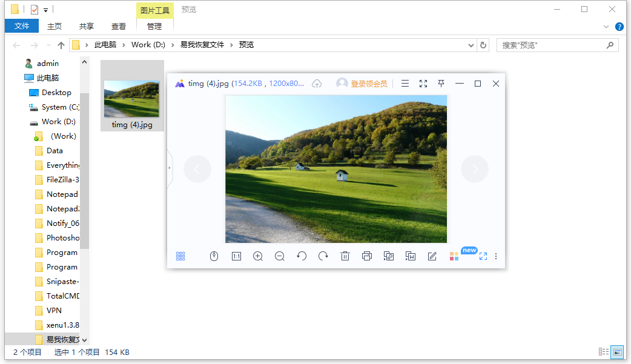Show image at 1:1 actual size

236,256
